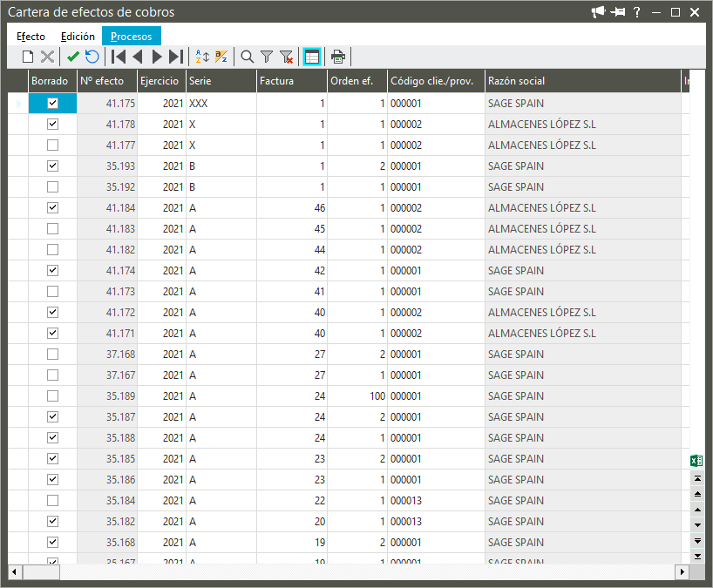Go to the first record

[x=119, y=57]
